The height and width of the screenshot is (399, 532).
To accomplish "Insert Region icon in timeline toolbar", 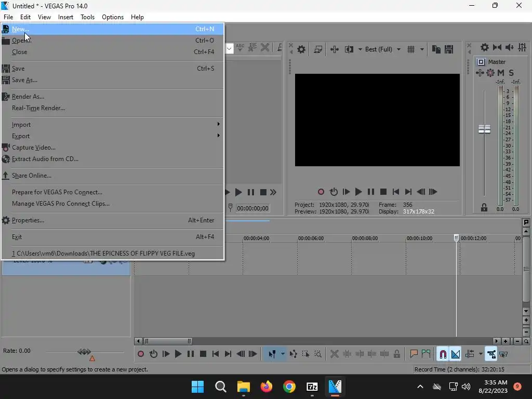I will pyautogui.click(x=426, y=354).
